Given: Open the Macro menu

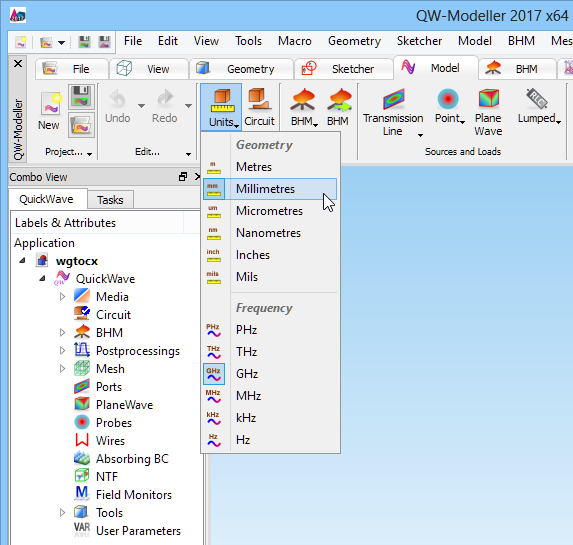Looking at the screenshot, I should pos(295,41).
